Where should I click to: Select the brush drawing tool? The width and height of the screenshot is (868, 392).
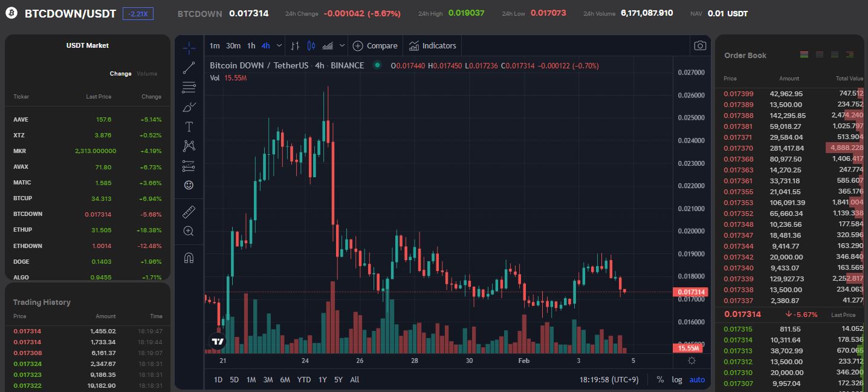point(189,107)
